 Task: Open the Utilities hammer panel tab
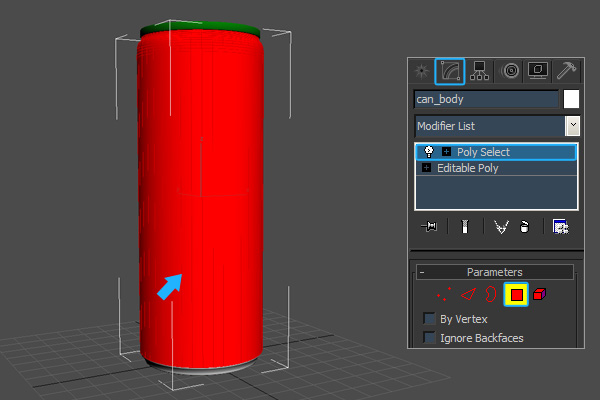coord(566,71)
